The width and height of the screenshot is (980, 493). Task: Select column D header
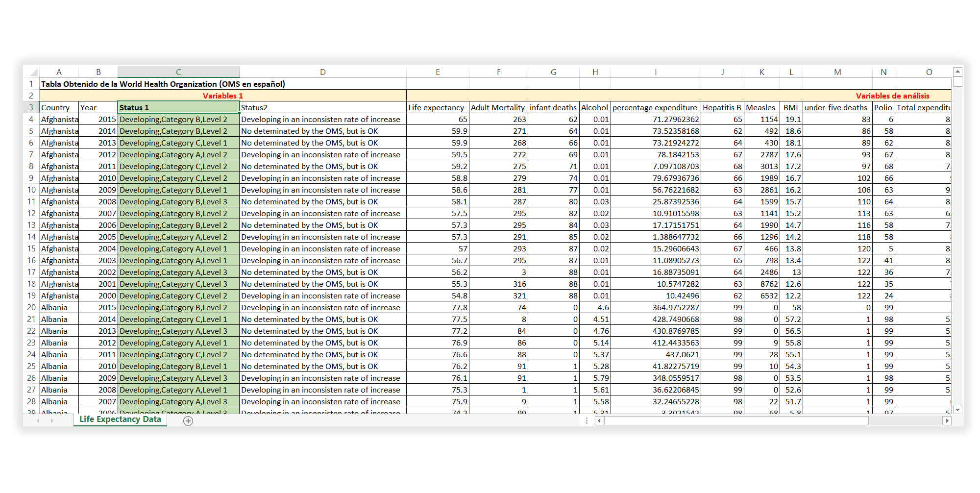322,72
